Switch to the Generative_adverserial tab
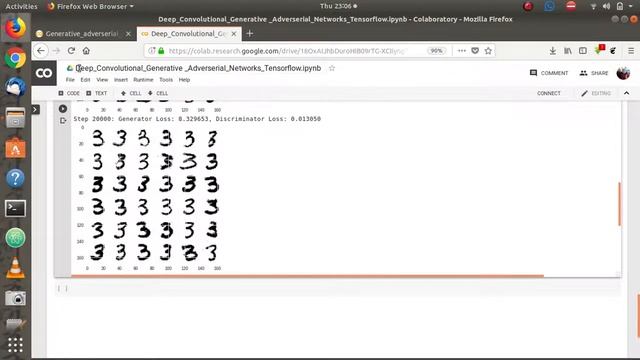 82,34
